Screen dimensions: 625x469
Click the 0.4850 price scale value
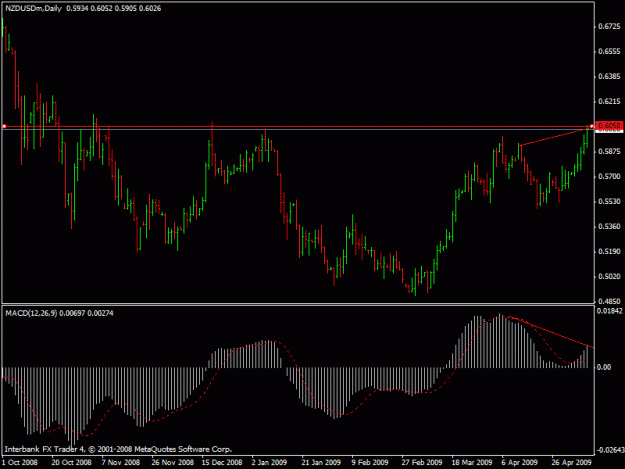(609, 301)
